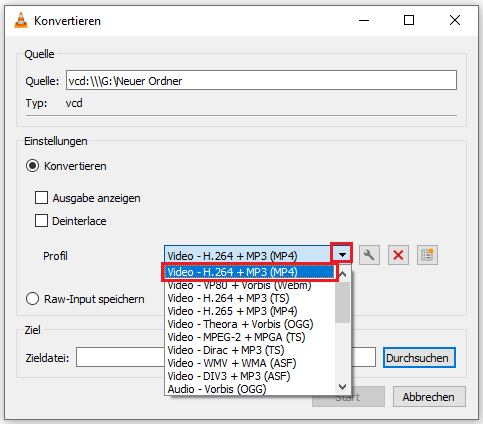Screen dimensions: 483x424
Task: Open edit profile wrench icon
Action: [369, 255]
